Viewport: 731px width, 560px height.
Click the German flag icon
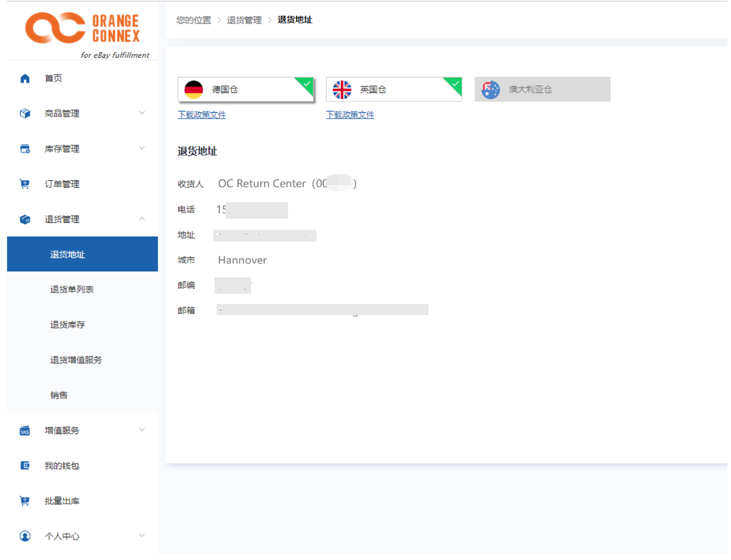(193, 89)
